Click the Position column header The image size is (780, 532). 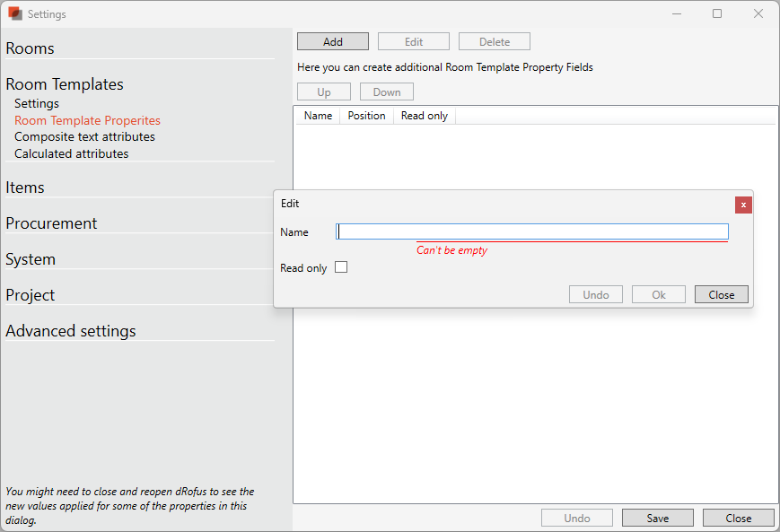366,116
